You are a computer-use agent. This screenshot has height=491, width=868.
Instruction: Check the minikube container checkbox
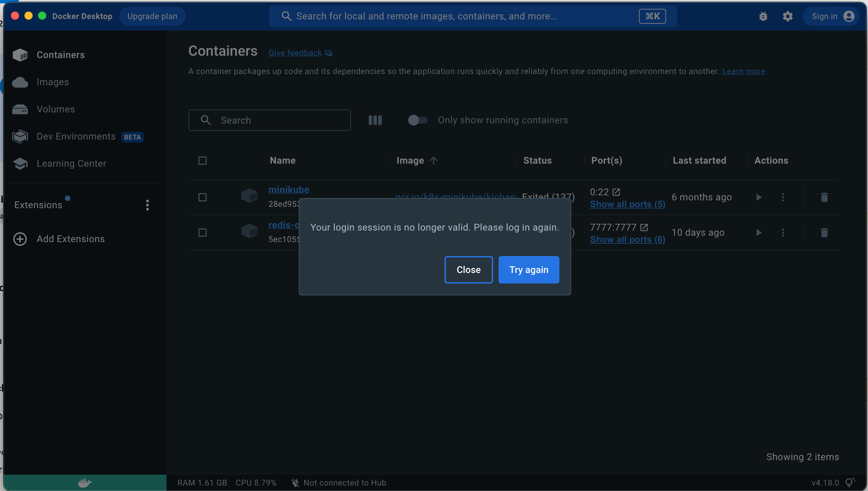pos(202,197)
